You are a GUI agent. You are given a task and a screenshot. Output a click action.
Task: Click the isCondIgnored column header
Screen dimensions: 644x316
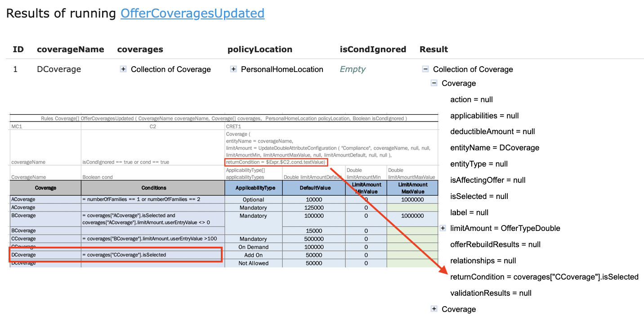coord(373,50)
